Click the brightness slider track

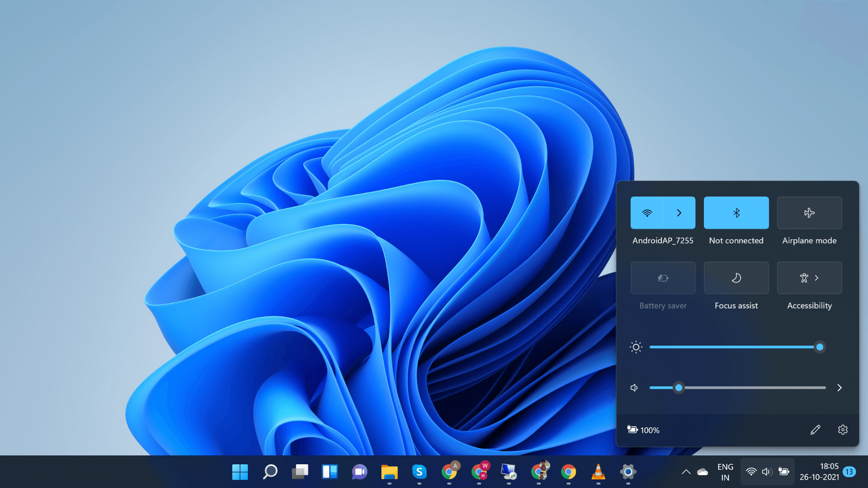tap(733, 347)
